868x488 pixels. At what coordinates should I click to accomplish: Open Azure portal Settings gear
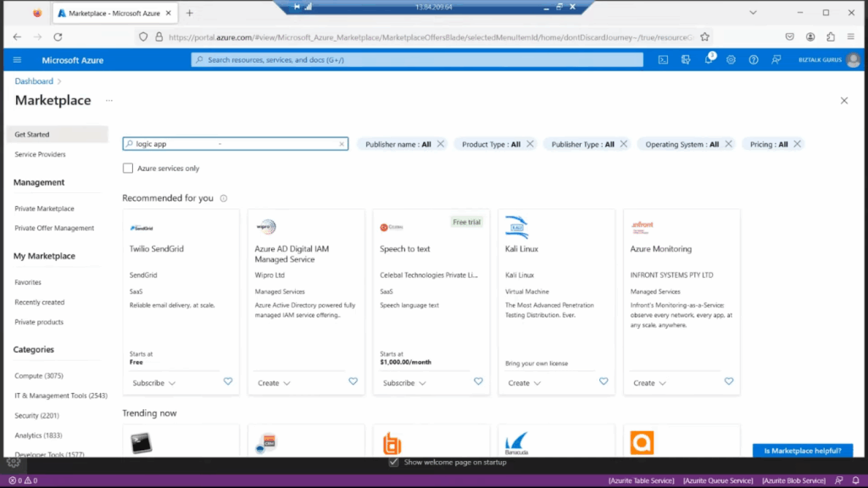731,60
